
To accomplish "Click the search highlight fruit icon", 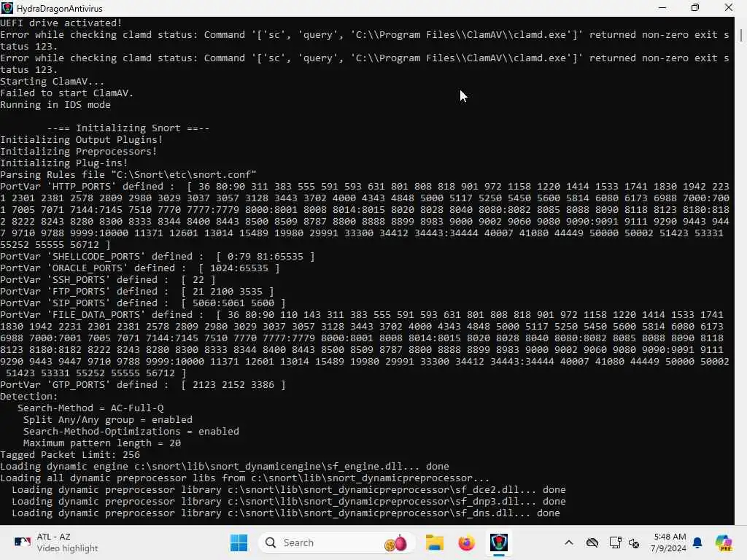I will coord(396,542).
